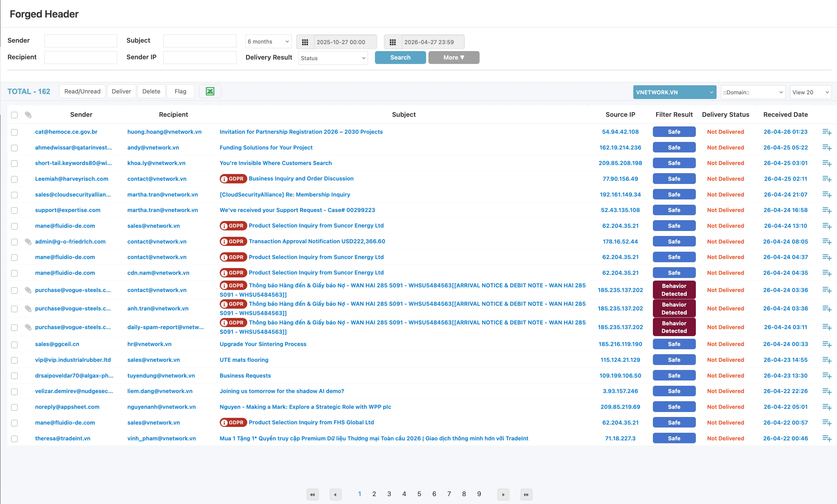Open the View 20 page size dropdown

click(810, 92)
